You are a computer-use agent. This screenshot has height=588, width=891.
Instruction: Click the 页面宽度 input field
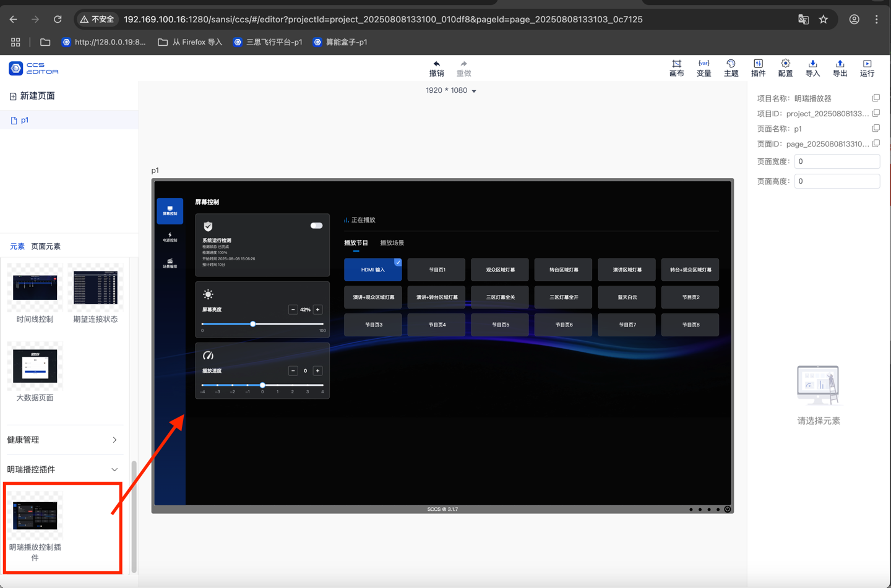point(837,161)
